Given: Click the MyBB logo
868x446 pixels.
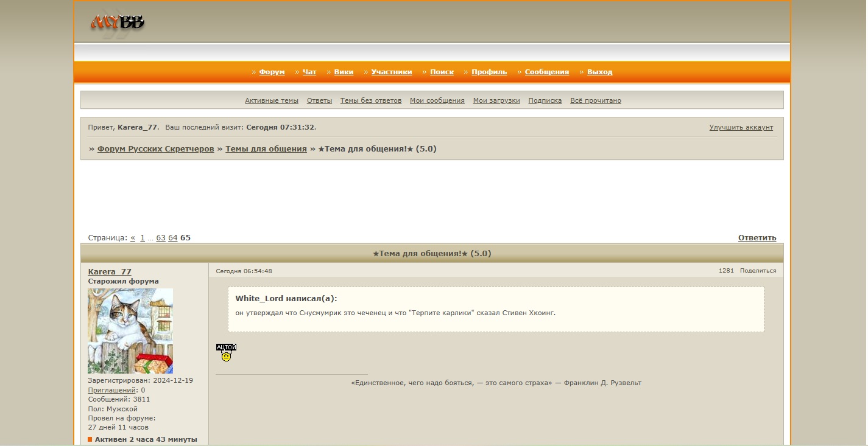Looking at the screenshot, I should coord(118,24).
